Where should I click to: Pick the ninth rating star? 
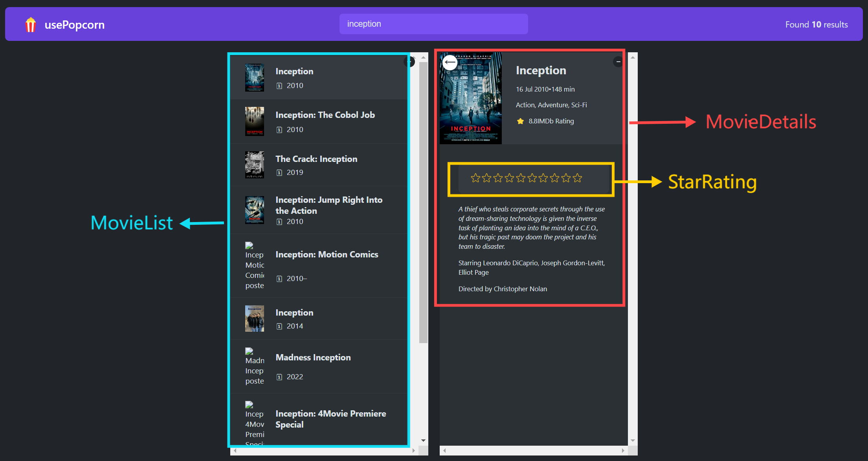pyautogui.click(x=566, y=178)
